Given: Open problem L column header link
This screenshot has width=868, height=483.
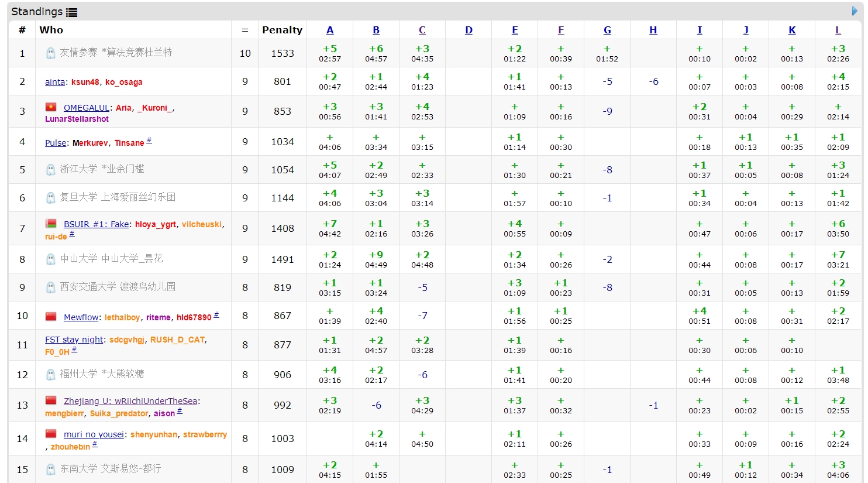Looking at the screenshot, I should 838,30.
